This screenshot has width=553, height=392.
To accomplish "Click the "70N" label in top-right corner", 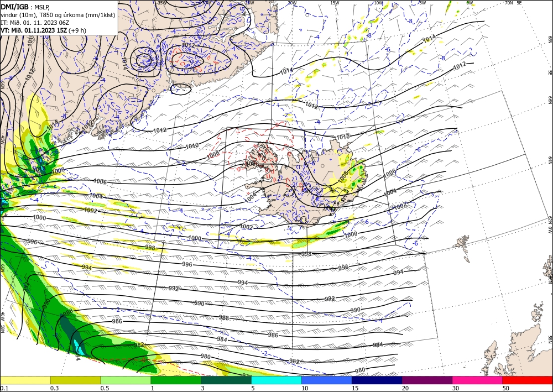I will (509, 3).
